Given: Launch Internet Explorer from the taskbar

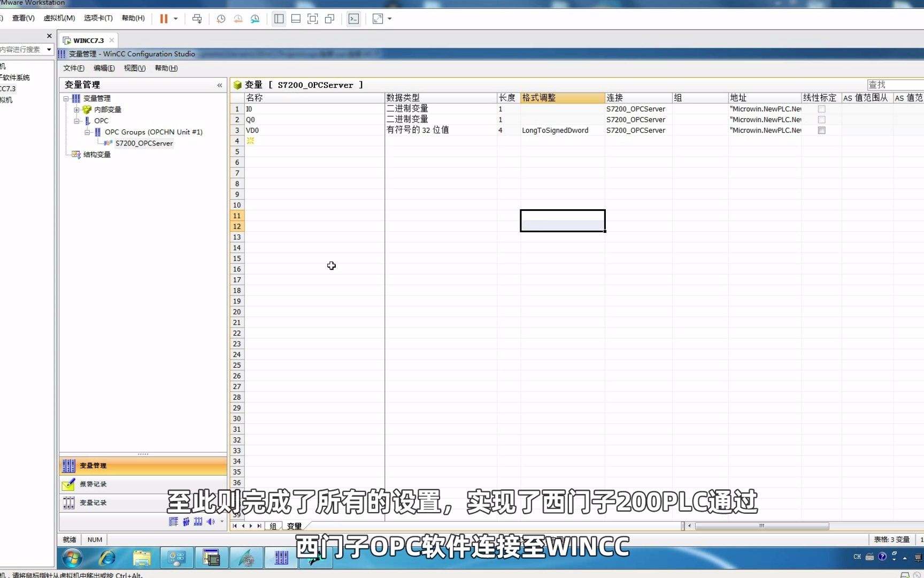Looking at the screenshot, I should [107, 558].
